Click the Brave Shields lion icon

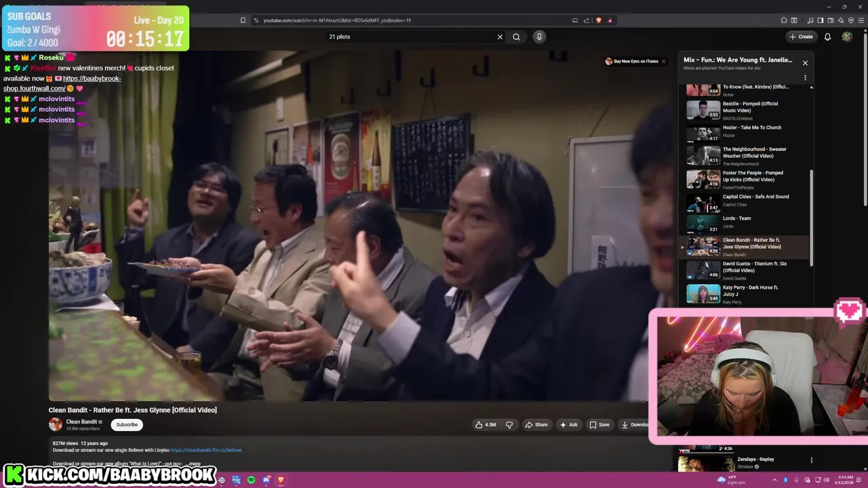pyautogui.click(x=598, y=20)
